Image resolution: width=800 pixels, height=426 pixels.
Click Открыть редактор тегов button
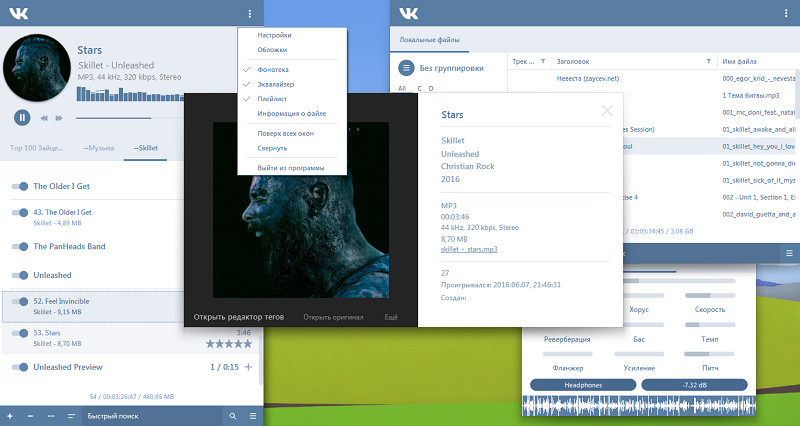(239, 317)
